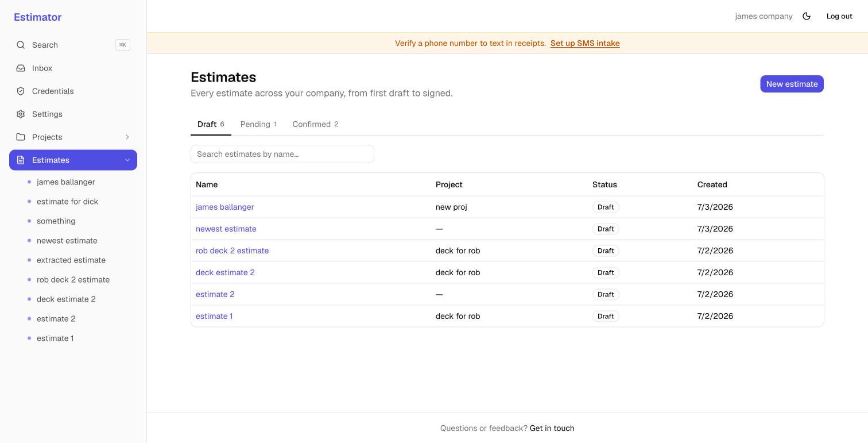868x443 pixels.
Task: Collapse the Estimates sidebar chevron
Action: pos(127,160)
